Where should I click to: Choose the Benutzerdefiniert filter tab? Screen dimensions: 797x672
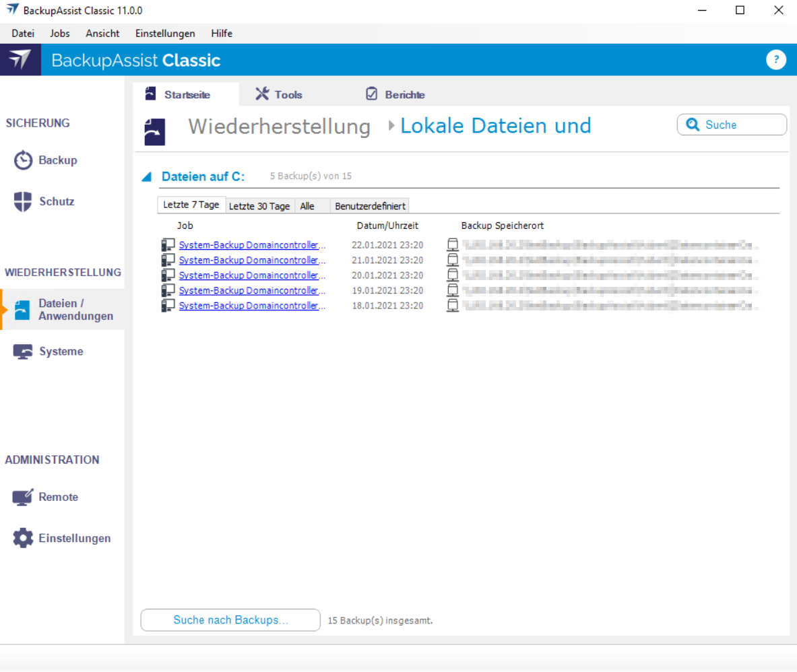370,206
